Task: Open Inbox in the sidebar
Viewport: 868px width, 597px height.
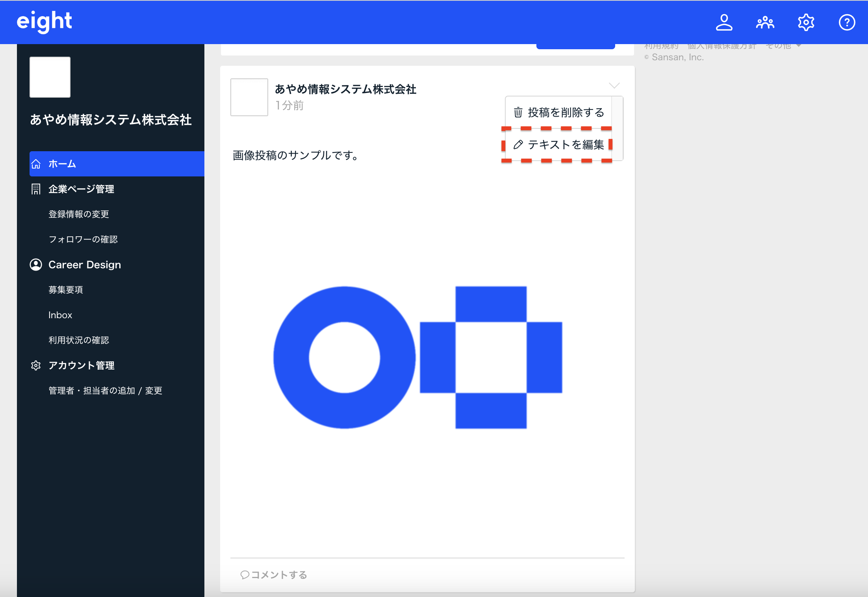Action: click(60, 315)
